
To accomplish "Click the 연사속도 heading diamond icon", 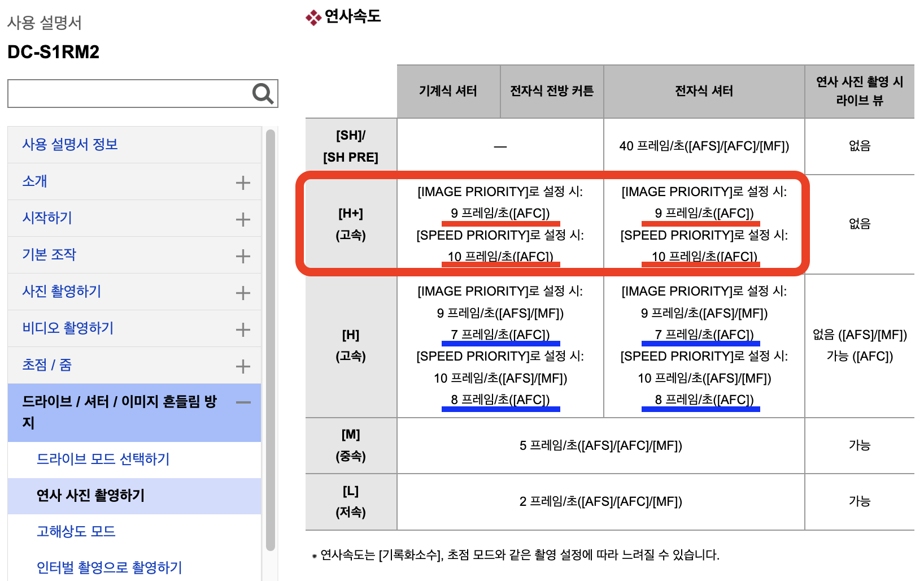I will click(313, 18).
